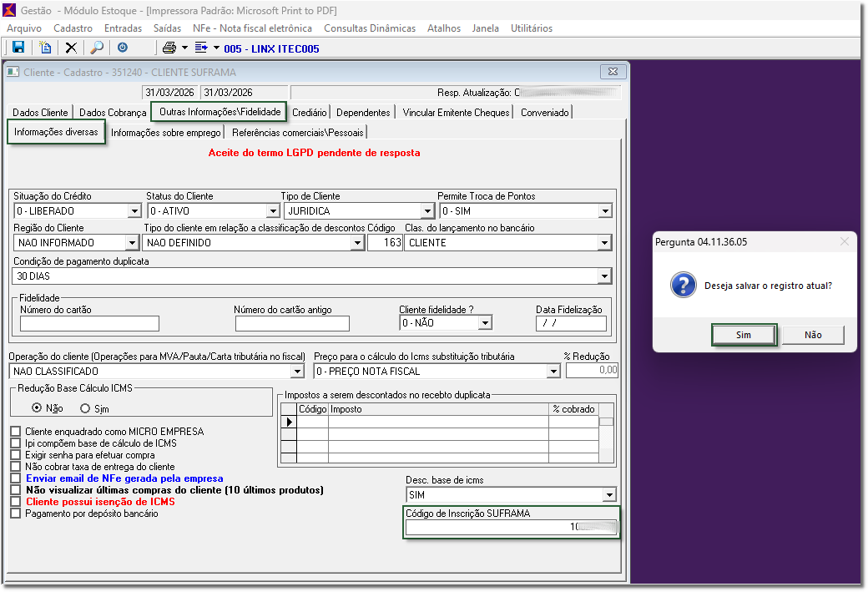Switch to the Dados Cobrança tab
The image size is (868, 592).
click(113, 113)
